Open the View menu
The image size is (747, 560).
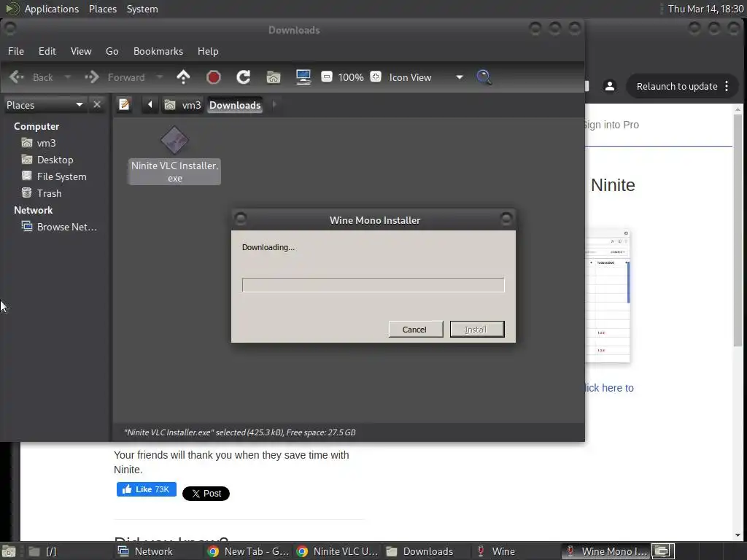[81, 51]
